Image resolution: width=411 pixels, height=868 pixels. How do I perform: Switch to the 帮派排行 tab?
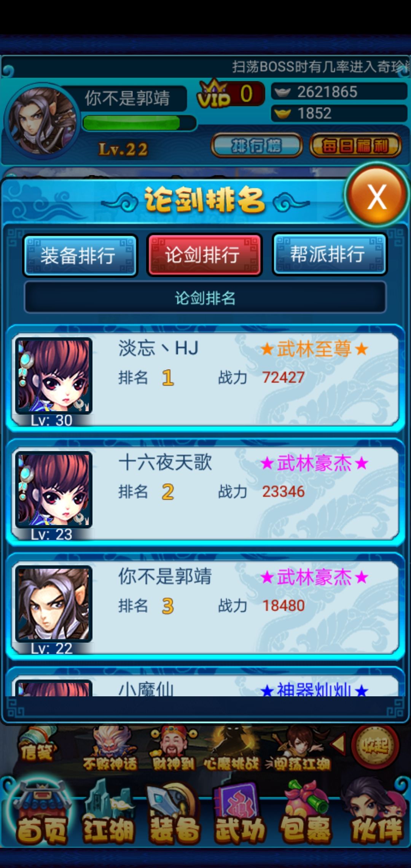[x=330, y=254]
